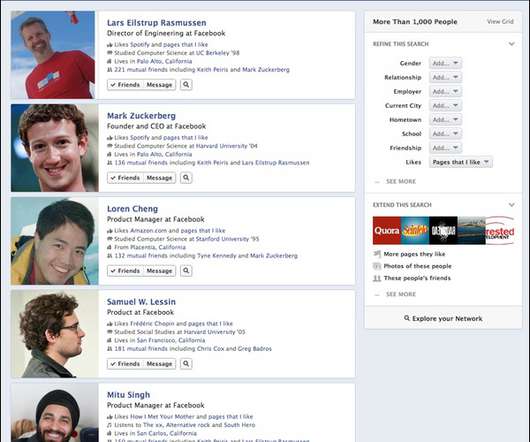The image size is (530, 442).
Task: Click Mitu Singh's profile photo
Action: [55, 412]
